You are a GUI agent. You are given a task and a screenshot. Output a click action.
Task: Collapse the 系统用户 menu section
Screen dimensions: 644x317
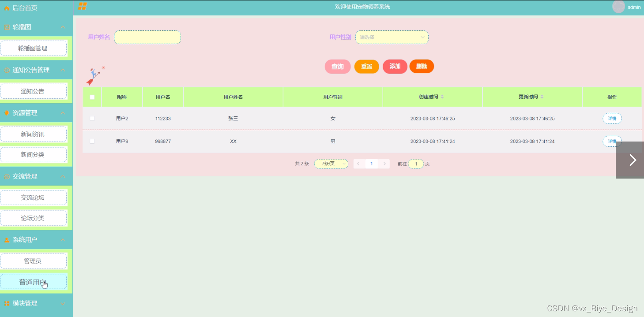(x=63, y=240)
